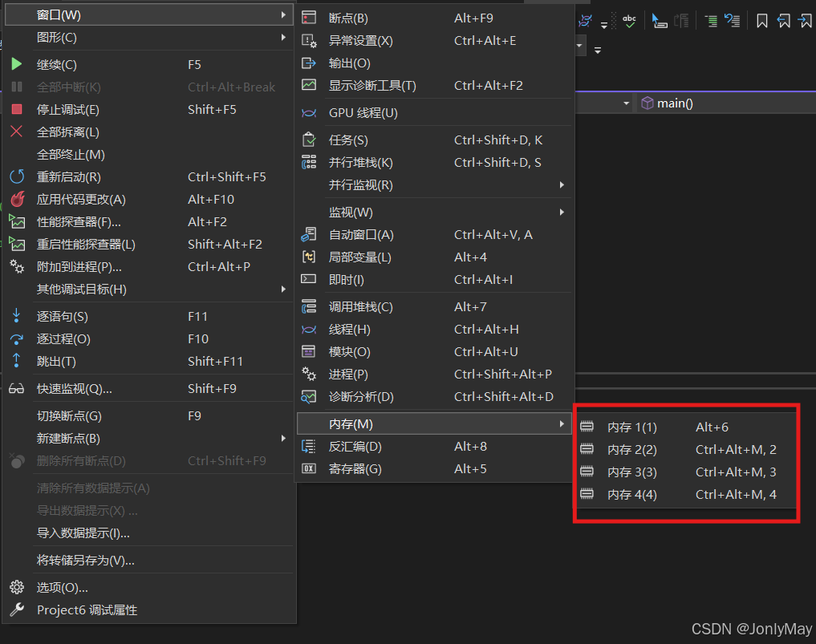Click the gear icon beside 选项

pos(17,587)
